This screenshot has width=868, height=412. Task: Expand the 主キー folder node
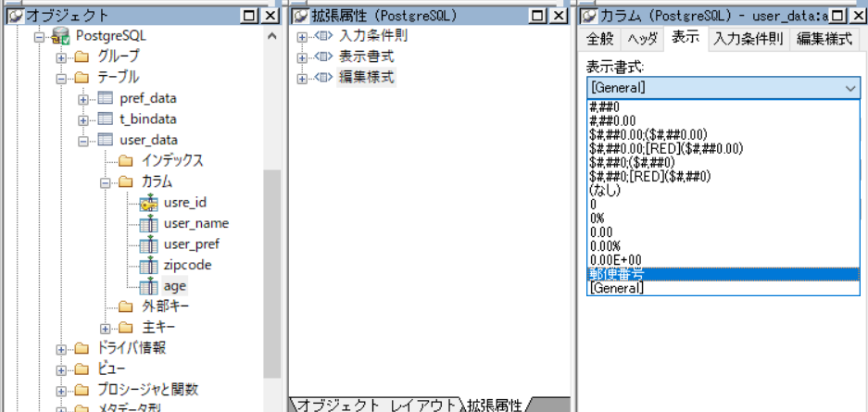tap(106, 329)
